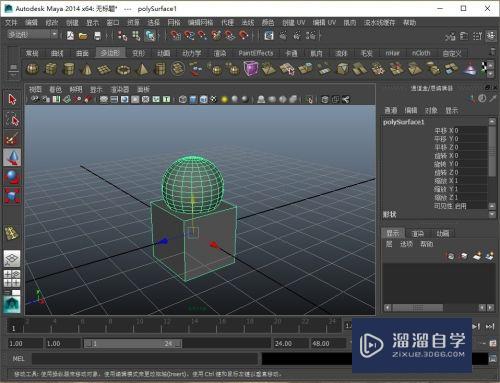This screenshot has width=500, height=383.
Task: Open the Render View window icon
Action: (x=269, y=35)
